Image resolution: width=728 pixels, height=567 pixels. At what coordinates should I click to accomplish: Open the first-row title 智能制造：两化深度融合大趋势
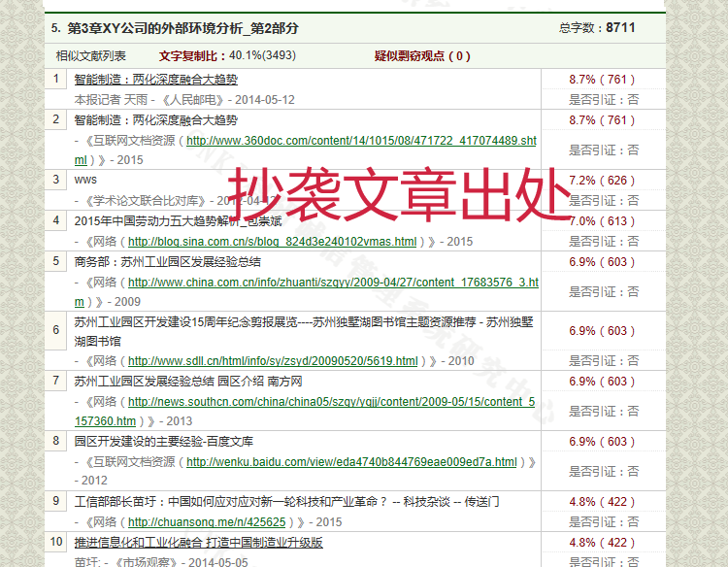tap(155, 80)
